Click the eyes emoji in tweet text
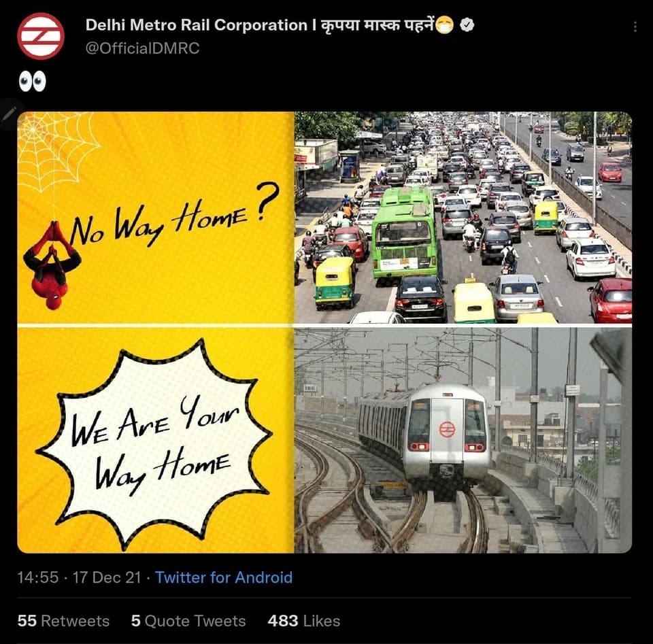 [33, 81]
